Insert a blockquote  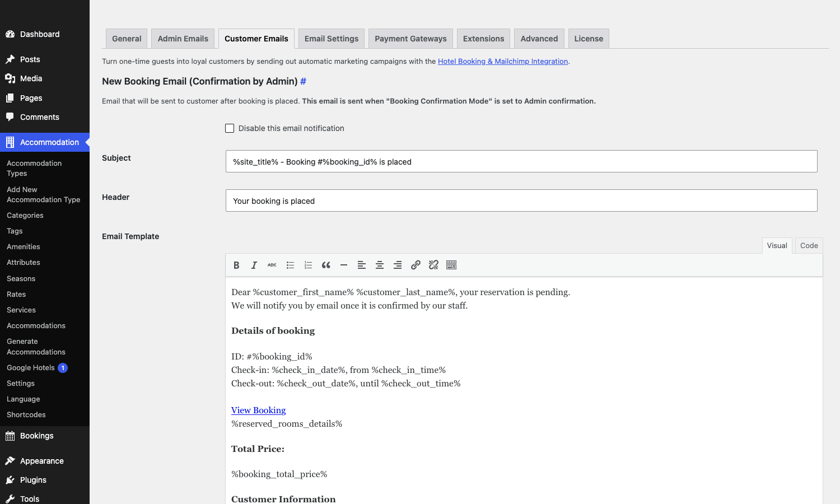[x=326, y=265]
